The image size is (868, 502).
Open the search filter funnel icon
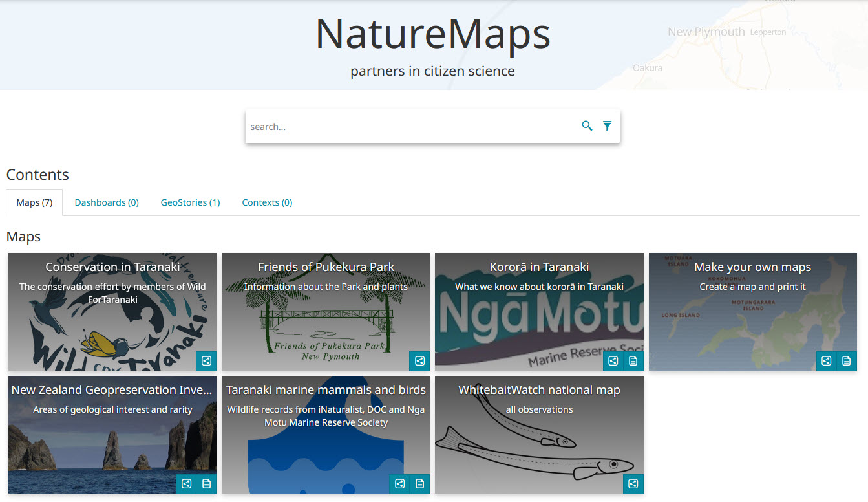607,126
